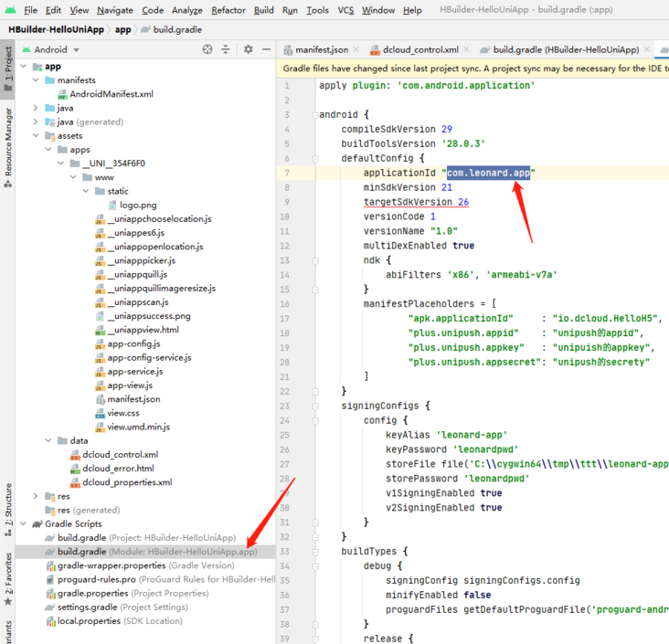This screenshot has height=644, width=669.
Task: Open the 1: Project tool window button
Action: coord(7,69)
